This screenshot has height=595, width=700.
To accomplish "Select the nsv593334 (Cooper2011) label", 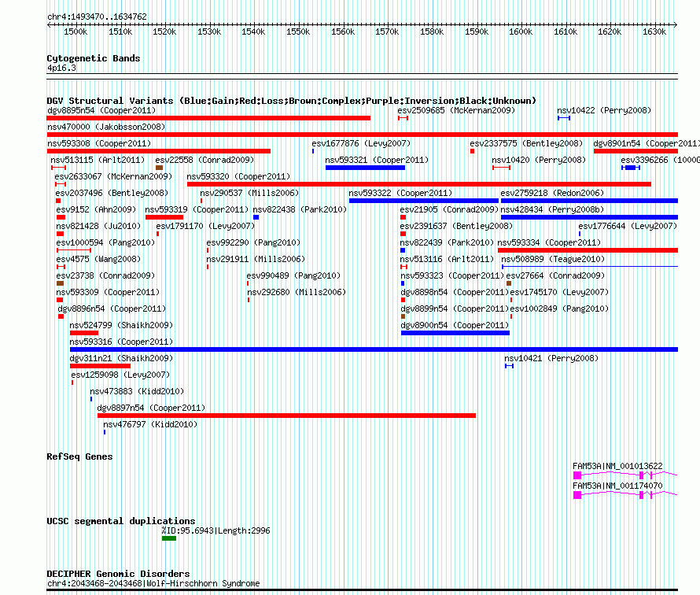I will point(549,242).
